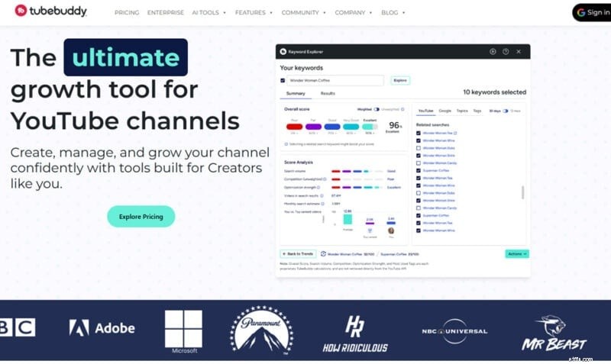Click the related searches scrollbar

[x=522, y=192]
